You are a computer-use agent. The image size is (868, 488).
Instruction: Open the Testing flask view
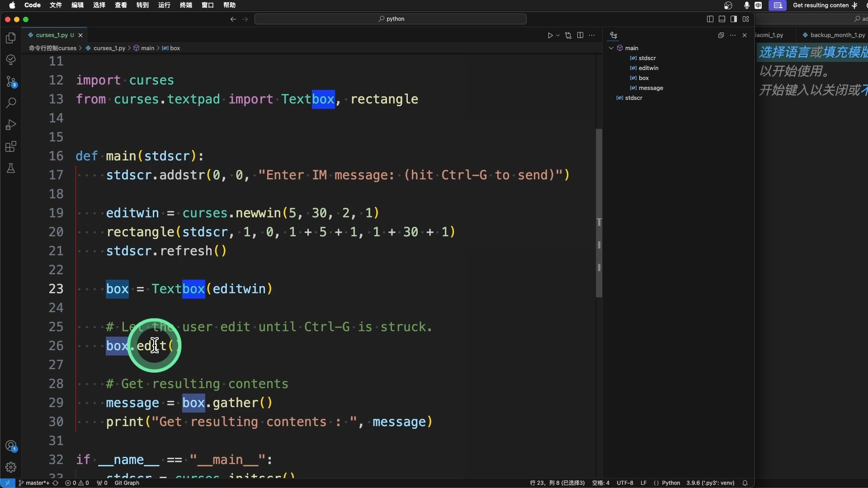pyautogui.click(x=11, y=168)
